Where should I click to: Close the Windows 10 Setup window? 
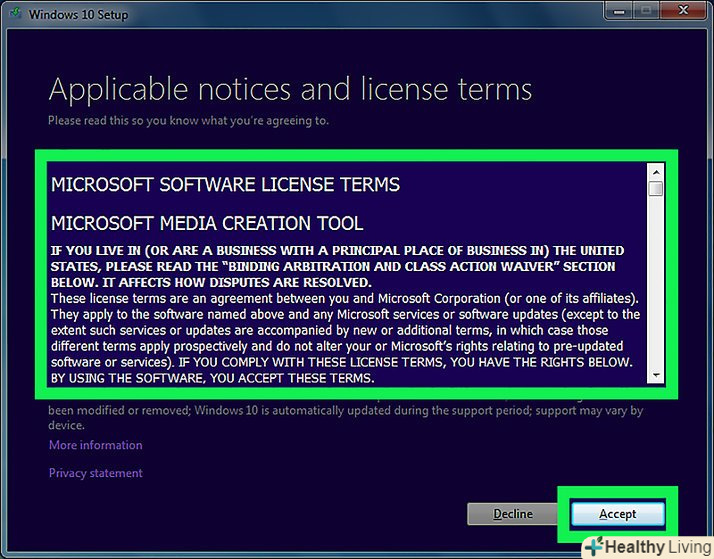pos(683,10)
